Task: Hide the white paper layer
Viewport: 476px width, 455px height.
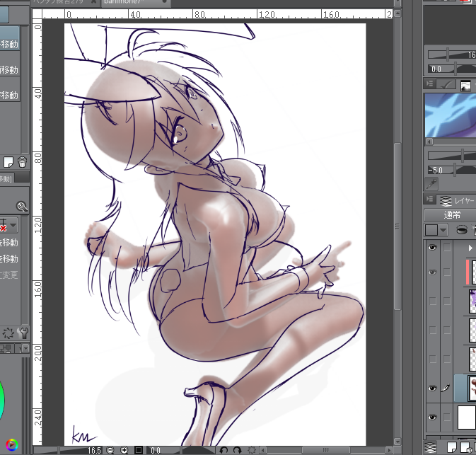Action: (432, 417)
